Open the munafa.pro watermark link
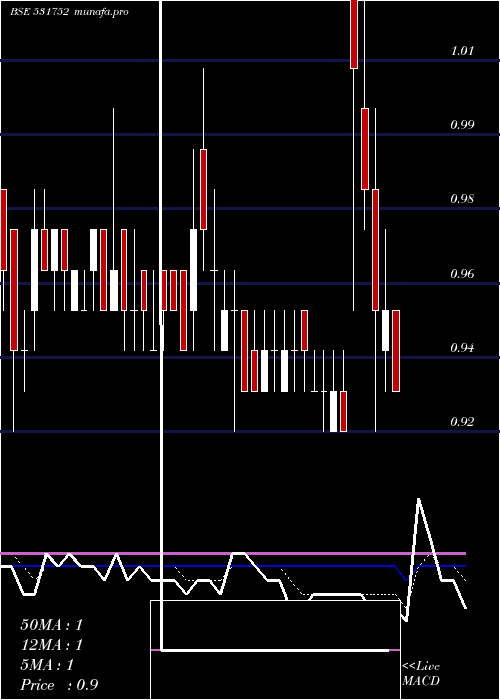Screen dimensions: 500x700 [x=101, y=12]
